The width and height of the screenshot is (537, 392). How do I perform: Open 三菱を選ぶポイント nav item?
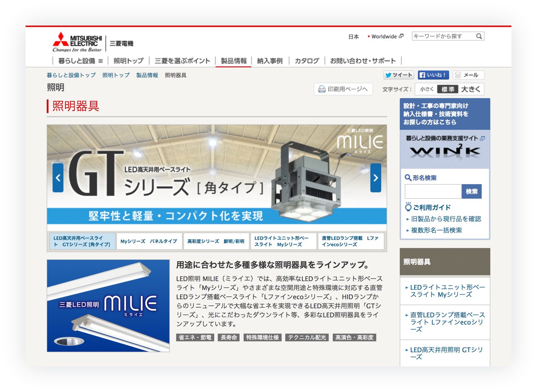(x=182, y=61)
